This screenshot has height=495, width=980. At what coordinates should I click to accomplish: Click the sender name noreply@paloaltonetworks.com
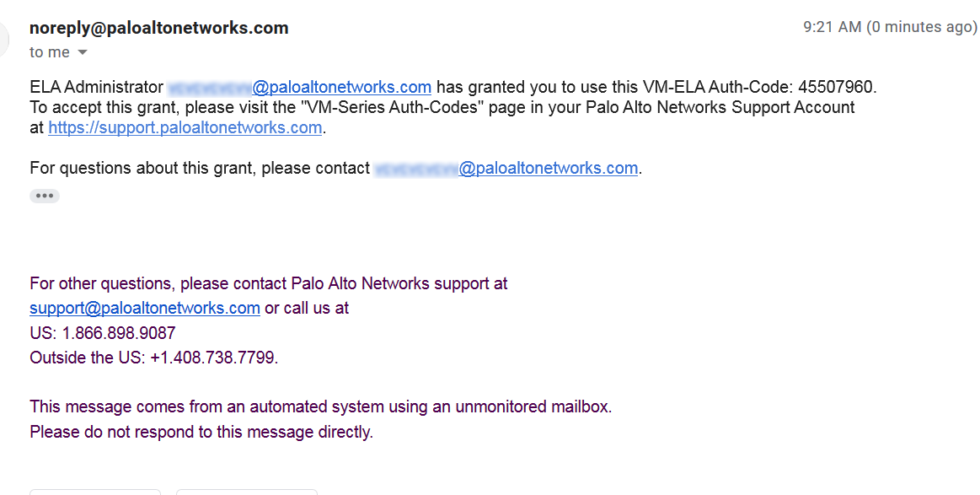tap(158, 28)
